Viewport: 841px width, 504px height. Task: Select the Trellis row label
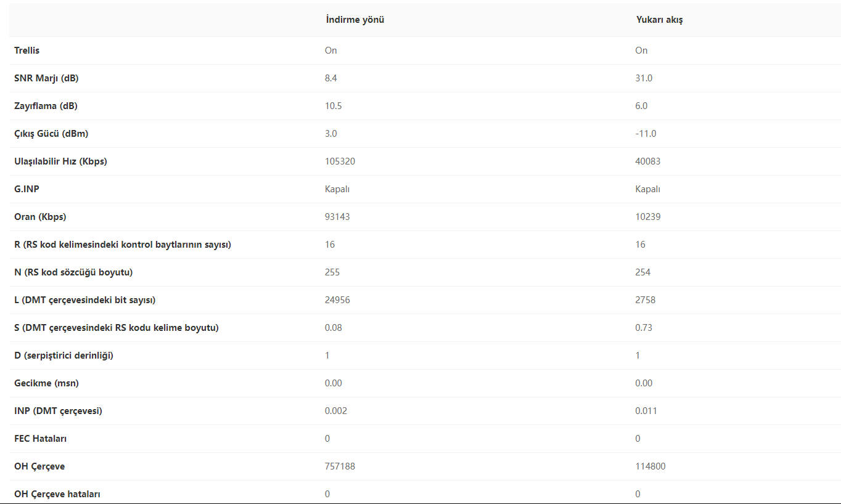[x=27, y=51]
